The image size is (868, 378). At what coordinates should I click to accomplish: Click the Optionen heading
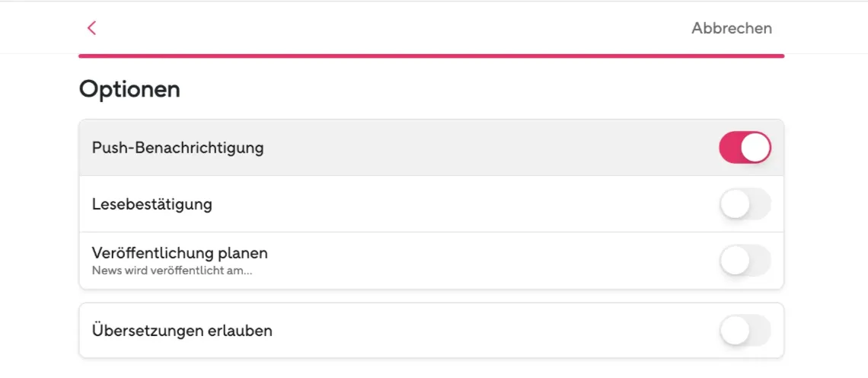pos(129,88)
